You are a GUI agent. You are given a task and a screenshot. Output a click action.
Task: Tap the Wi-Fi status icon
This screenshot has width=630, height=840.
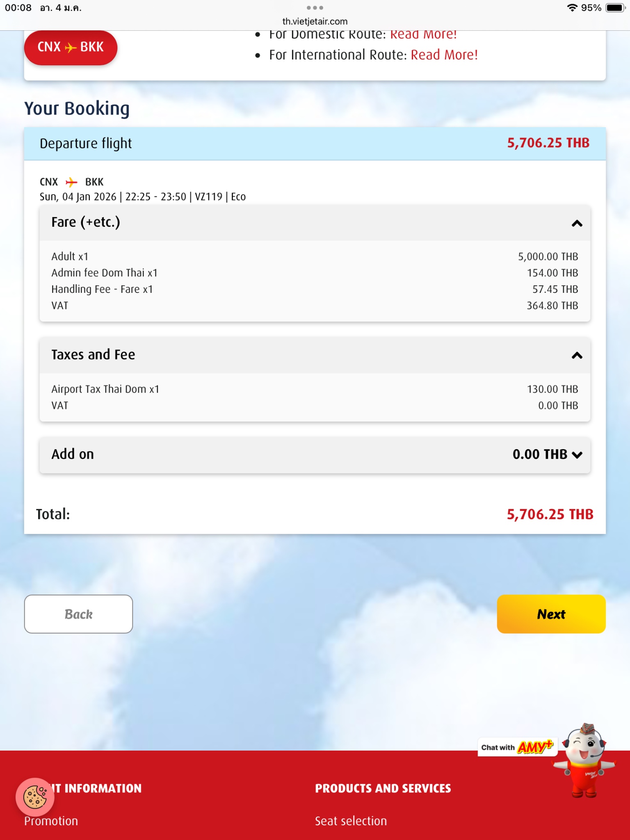pyautogui.click(x=572, y=8)
